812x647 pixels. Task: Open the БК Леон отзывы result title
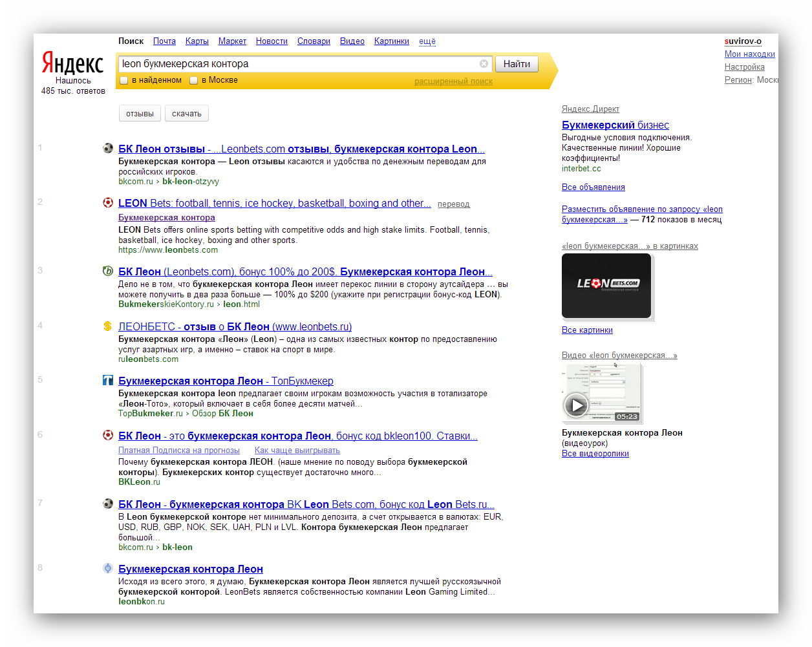[301, 149]
